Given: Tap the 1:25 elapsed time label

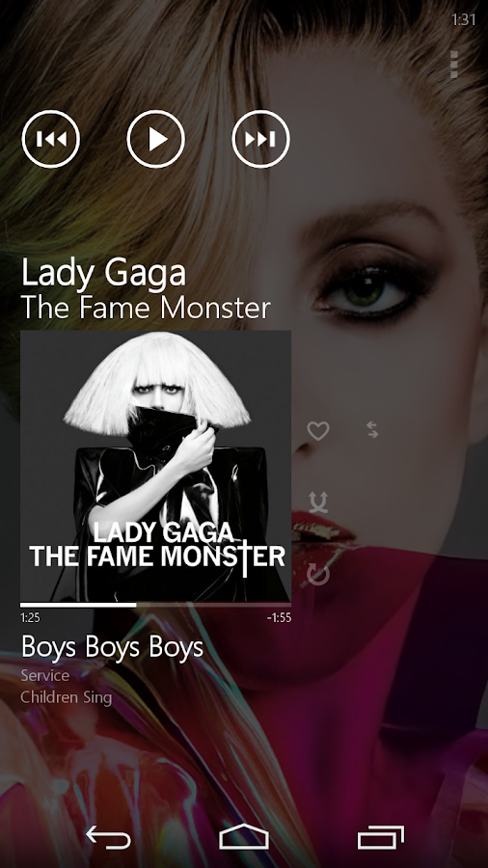Looking at the screenshot, I should (30, 618).
